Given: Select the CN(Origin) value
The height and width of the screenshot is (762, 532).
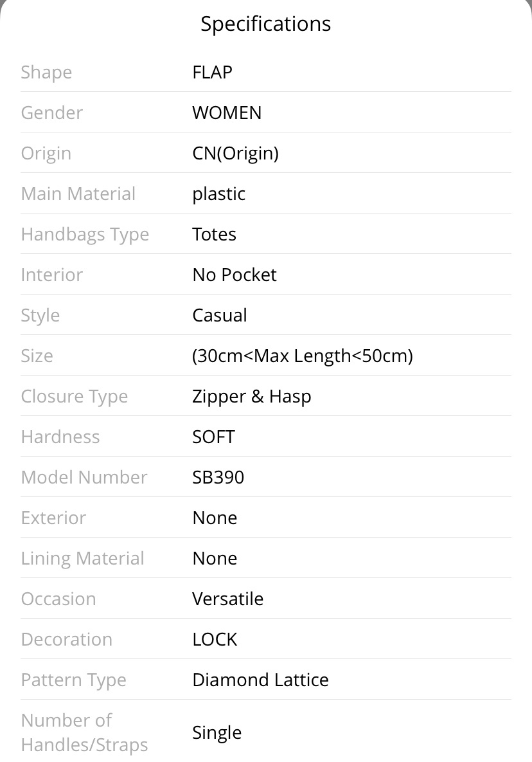Looking at the screenshot, I should pyautogui.click(x=235, y=153).
